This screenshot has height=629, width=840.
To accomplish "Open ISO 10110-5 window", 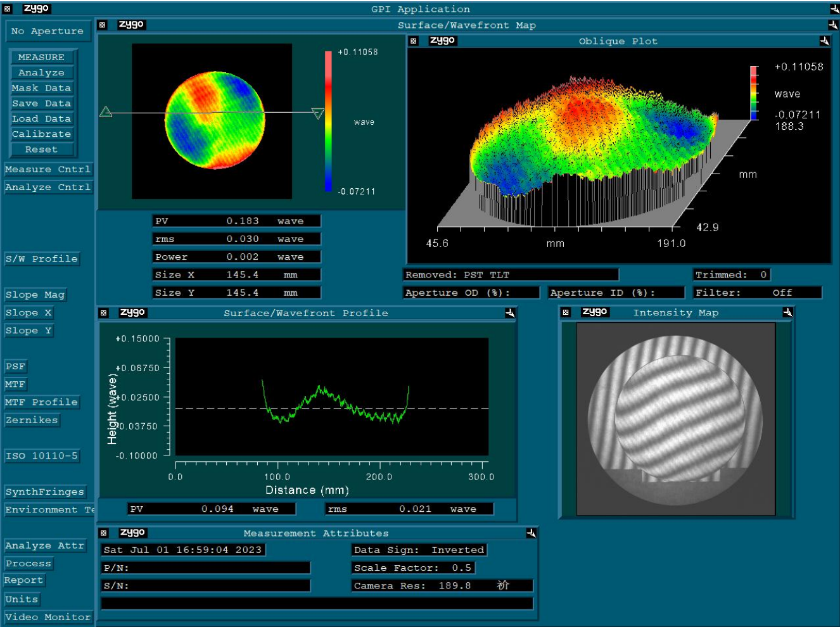I will 42,455.
